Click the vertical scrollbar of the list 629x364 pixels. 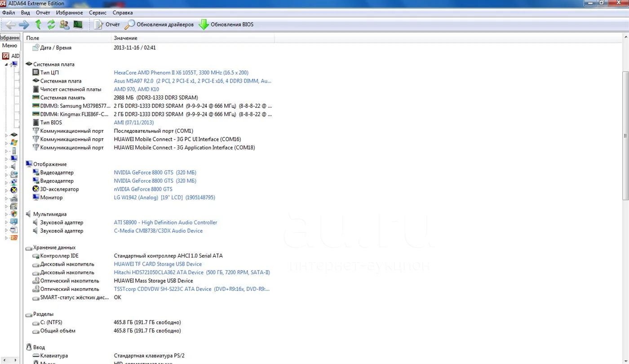(x=625, y=136)
